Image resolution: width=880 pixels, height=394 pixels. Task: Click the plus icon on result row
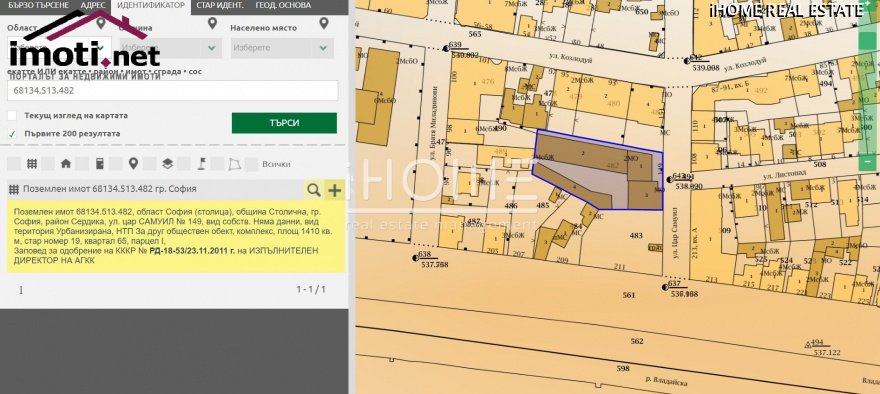[x=334, y=190]
